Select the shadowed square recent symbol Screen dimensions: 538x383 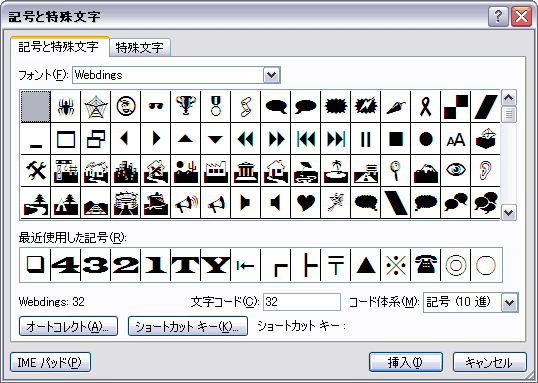point(36,265)
